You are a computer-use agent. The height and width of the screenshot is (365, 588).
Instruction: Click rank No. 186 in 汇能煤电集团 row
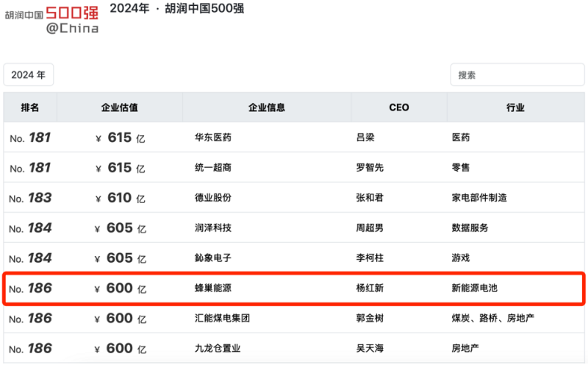(30, 319)
